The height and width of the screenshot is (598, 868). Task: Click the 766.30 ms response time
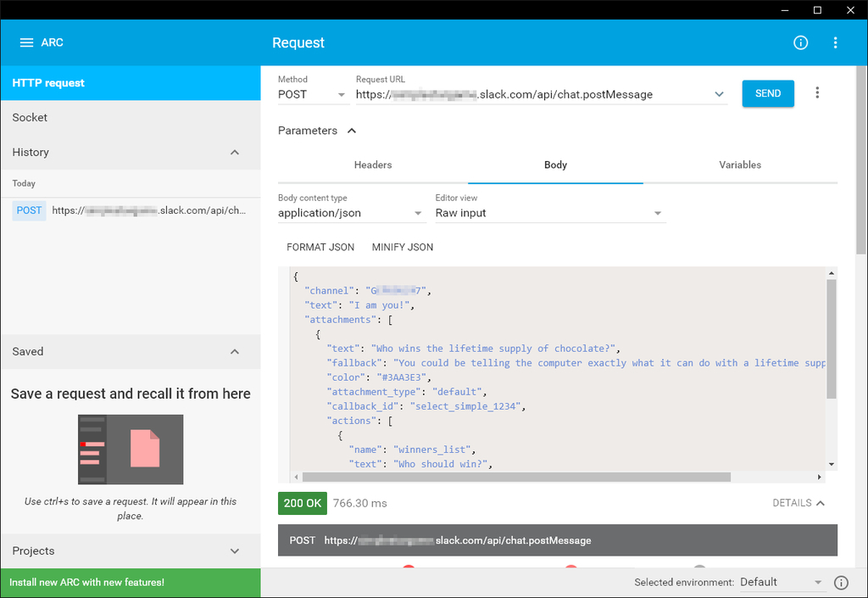point(359,503)
